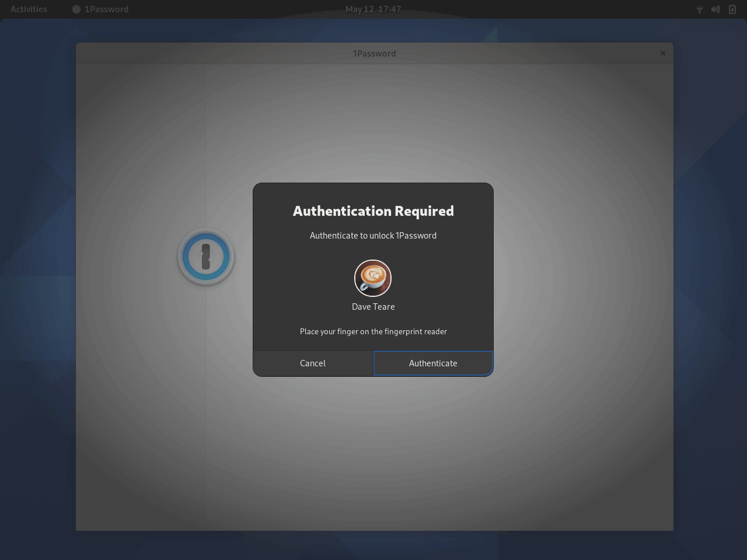Select the circled 1Password app indicator icon
This screenshot has width=747, height=560.
75,9
